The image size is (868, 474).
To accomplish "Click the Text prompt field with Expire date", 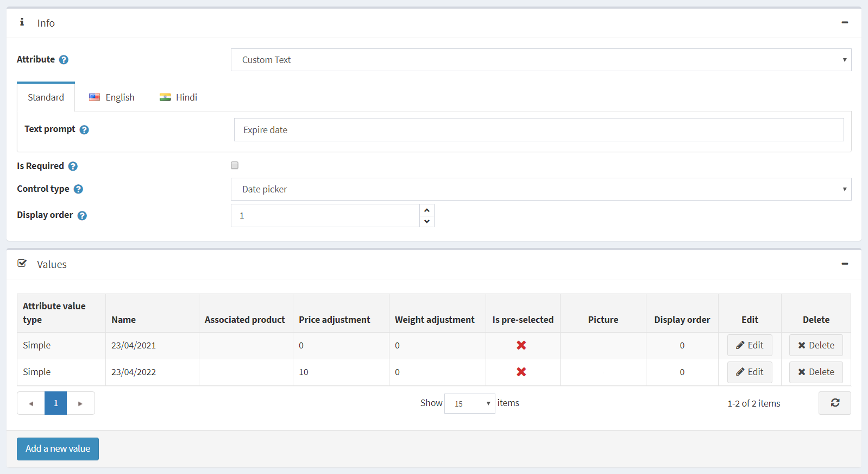I will [539, 130].
